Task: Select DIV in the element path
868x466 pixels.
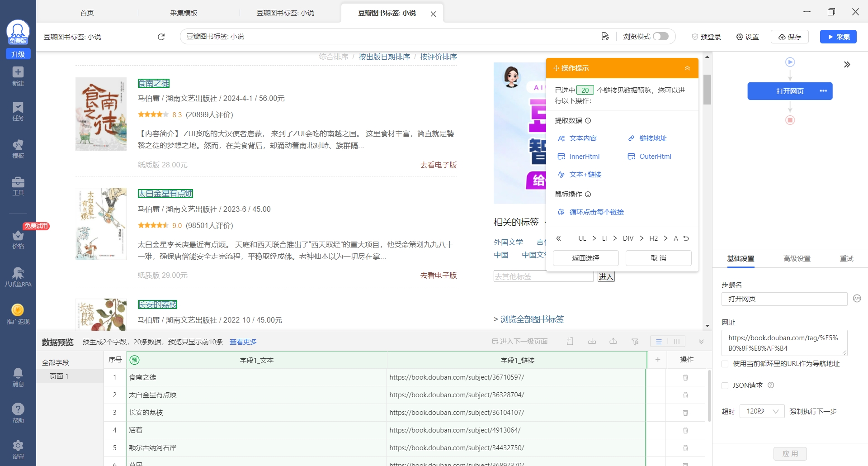Action: (628, 238)
